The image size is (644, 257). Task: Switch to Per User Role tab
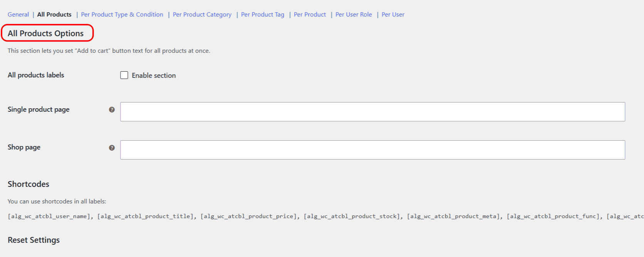[354, 15]
